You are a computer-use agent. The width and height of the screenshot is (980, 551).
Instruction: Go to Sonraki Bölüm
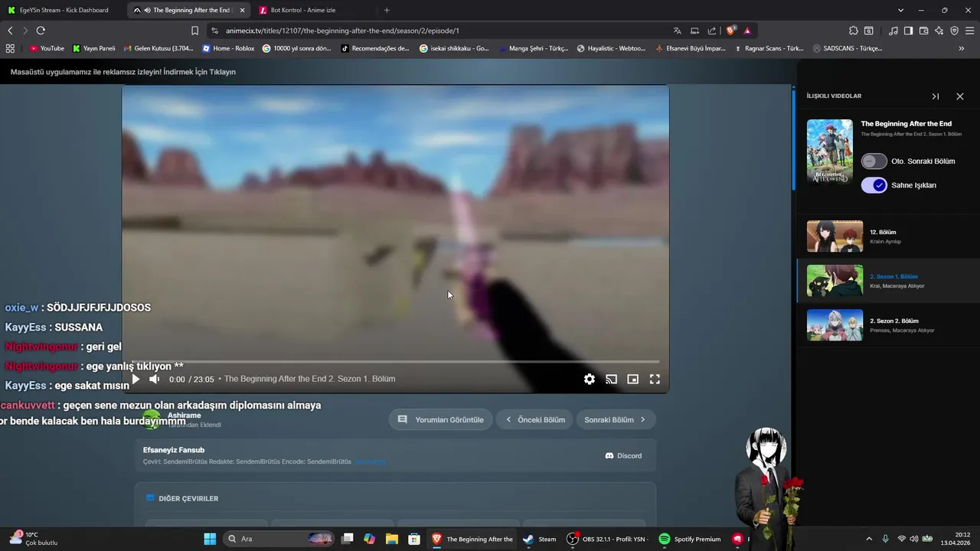[615, 419]
